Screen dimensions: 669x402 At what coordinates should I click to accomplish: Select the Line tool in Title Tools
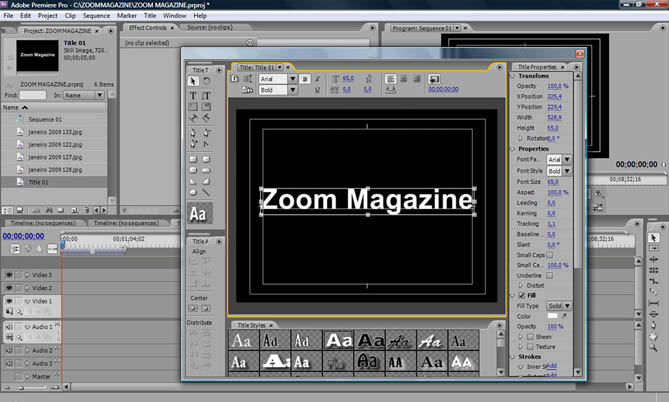click(x=206, y=192)
